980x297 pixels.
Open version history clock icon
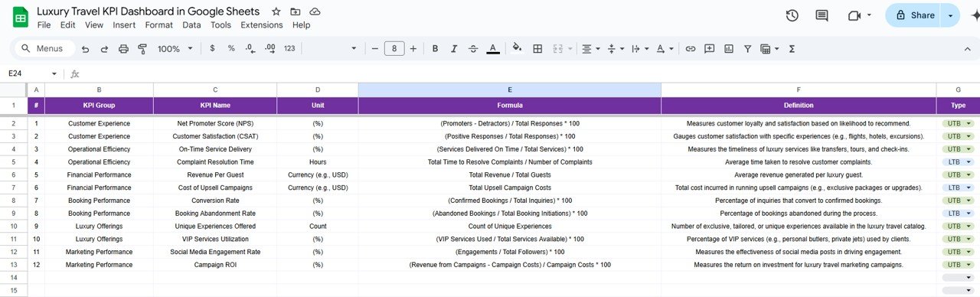(792, 15)
